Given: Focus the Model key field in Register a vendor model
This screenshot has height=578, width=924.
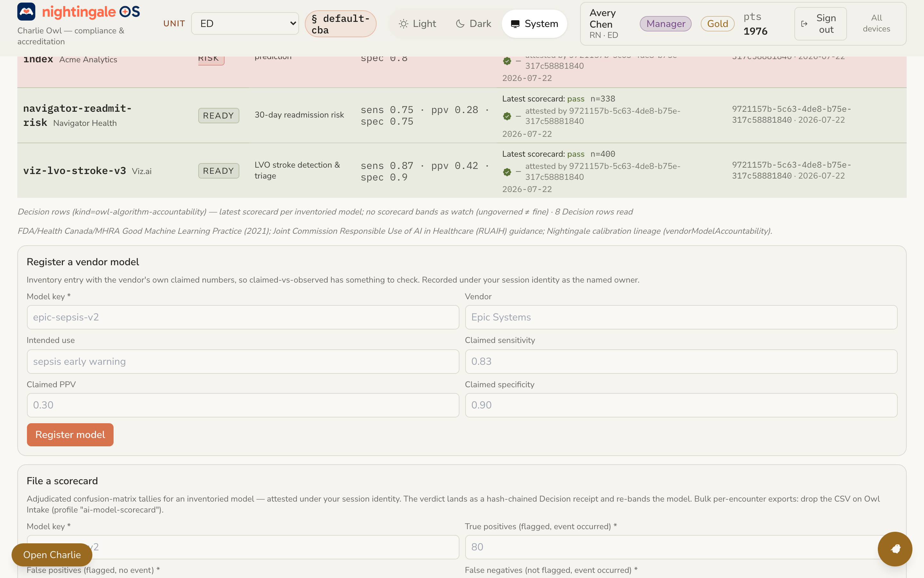Looking at the screenshot, I should pos(243,317).
